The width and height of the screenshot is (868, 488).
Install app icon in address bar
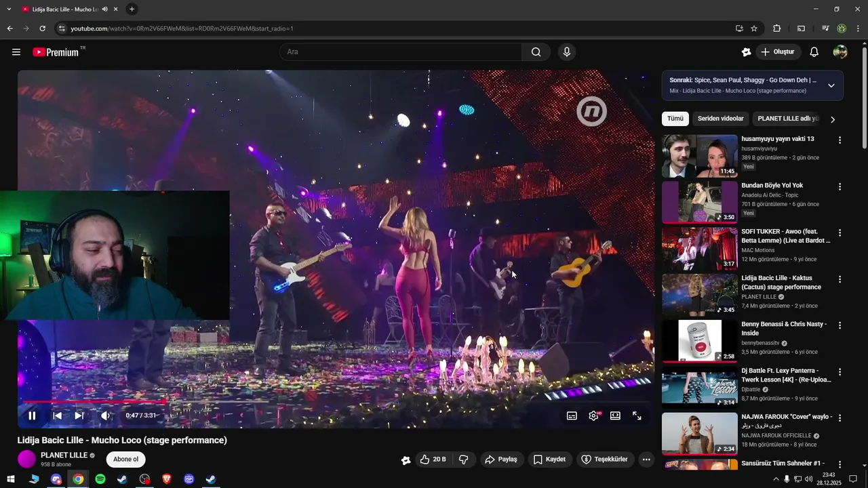pos(739,28)
